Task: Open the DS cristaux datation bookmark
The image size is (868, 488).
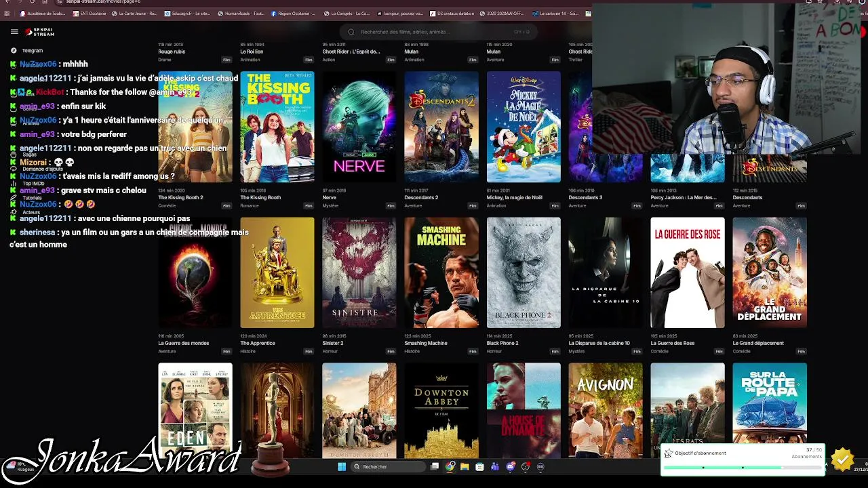Action: point(452,13)
